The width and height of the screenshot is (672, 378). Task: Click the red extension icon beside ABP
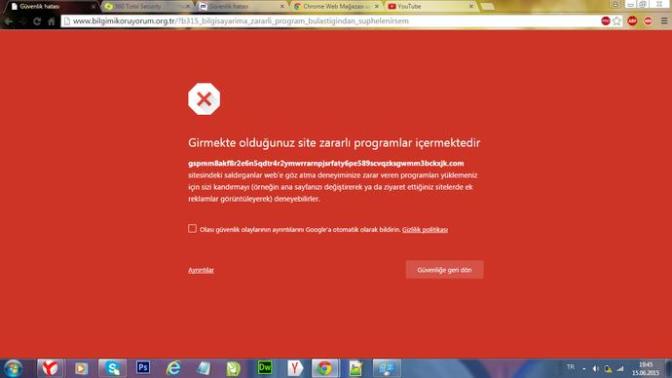[x=648, y=21]
